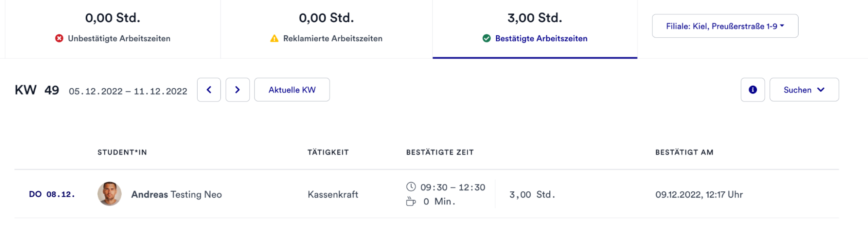The image size is (868, 230).
Task: Click the coffee cup break icon
Action: click(x=411, y=201)
